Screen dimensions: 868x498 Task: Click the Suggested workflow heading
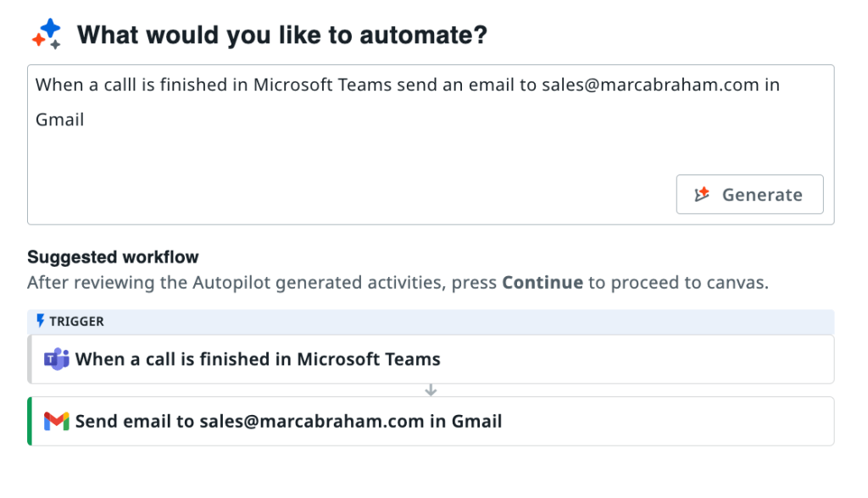[113, 257]
